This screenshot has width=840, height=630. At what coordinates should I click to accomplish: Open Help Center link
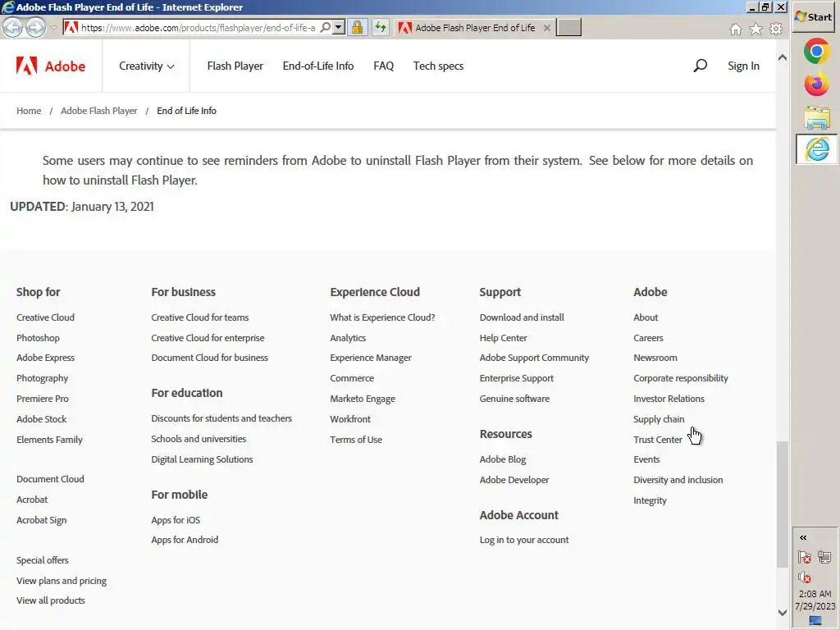tap(503, 338)
